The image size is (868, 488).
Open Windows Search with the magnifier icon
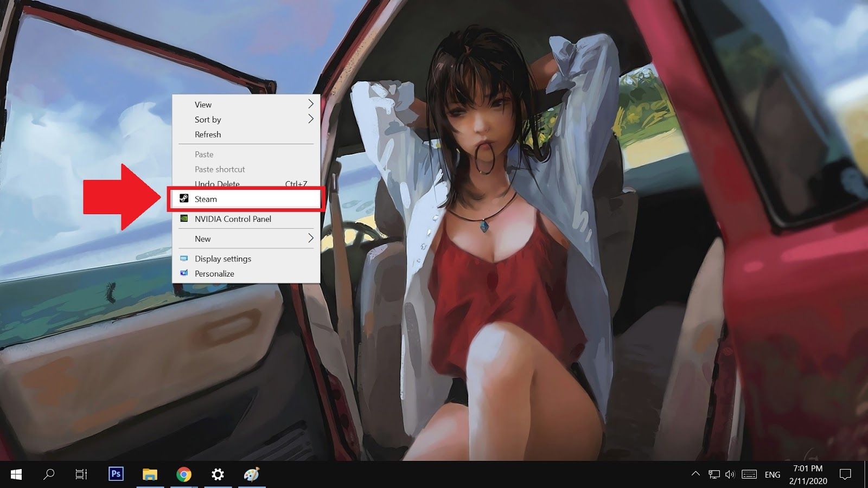click(49, 474)
